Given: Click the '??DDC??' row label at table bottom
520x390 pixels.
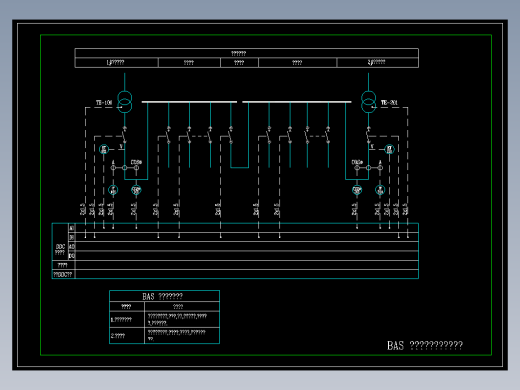Looking at the screenshot, I should coord(63,274).
